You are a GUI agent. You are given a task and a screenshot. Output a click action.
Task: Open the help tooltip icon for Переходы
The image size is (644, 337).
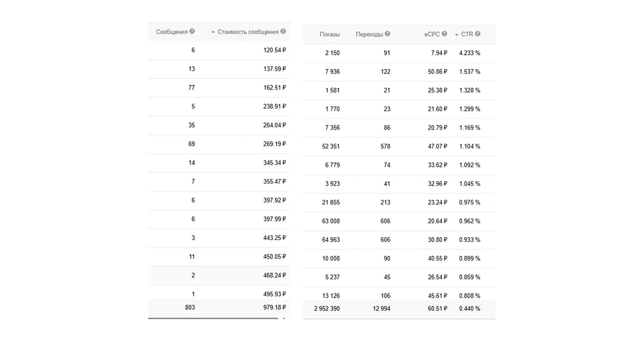pos(387,34)
